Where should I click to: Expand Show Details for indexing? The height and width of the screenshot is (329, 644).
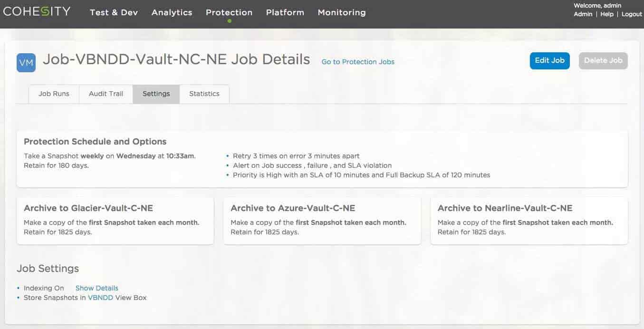[x=96, y=288]
